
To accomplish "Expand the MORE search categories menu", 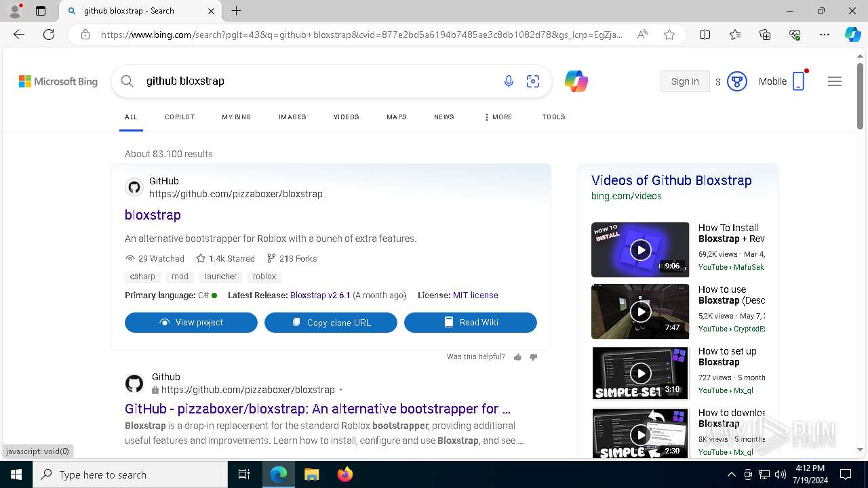I will pyautogui.click(x=498, y=117).
